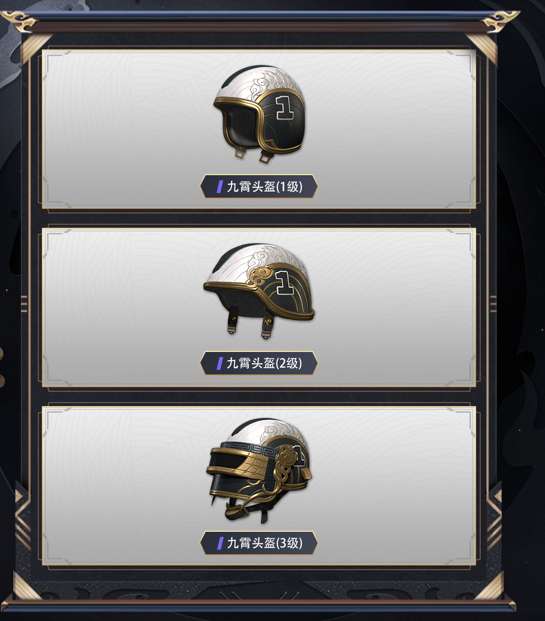Select the level 1 helmet image

pyautogui.click(x=259, y=114)
